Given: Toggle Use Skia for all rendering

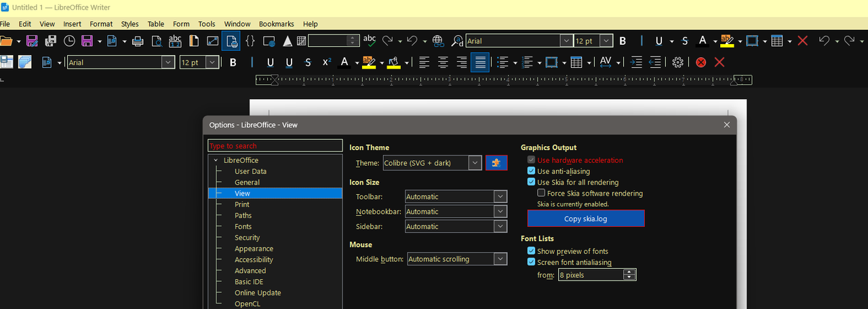Looking at the screenshot, I should (532, 182).
